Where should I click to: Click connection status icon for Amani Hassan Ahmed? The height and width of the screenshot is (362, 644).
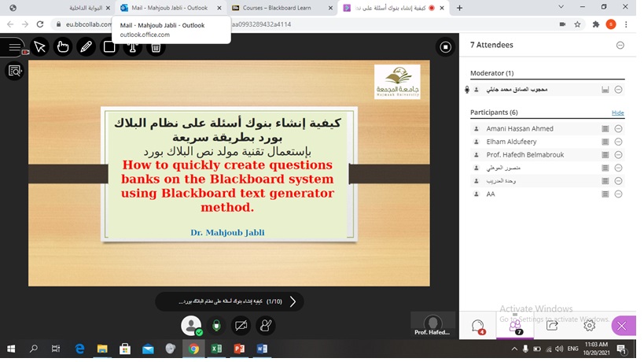click(605, 128)
